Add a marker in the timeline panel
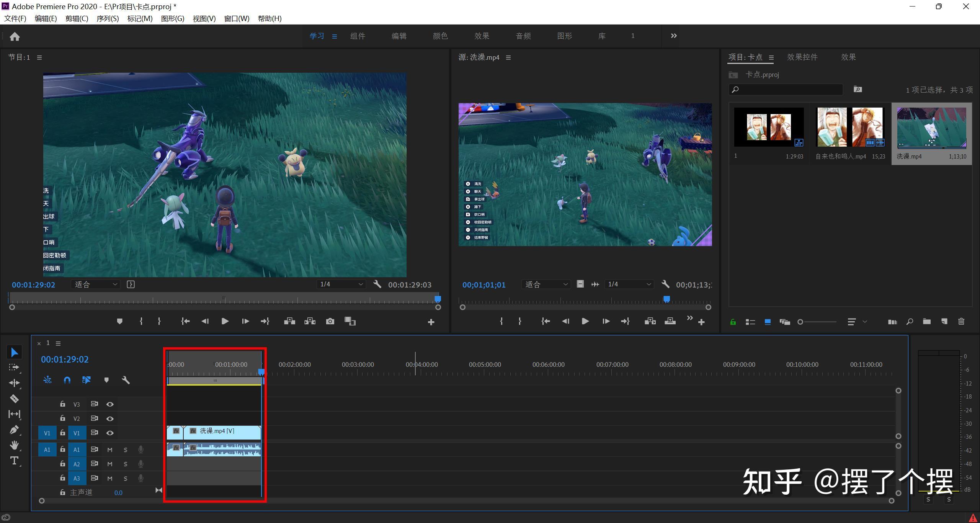Image resolution: width=980 pixels, height=523 pixels. tap(106, 380)
